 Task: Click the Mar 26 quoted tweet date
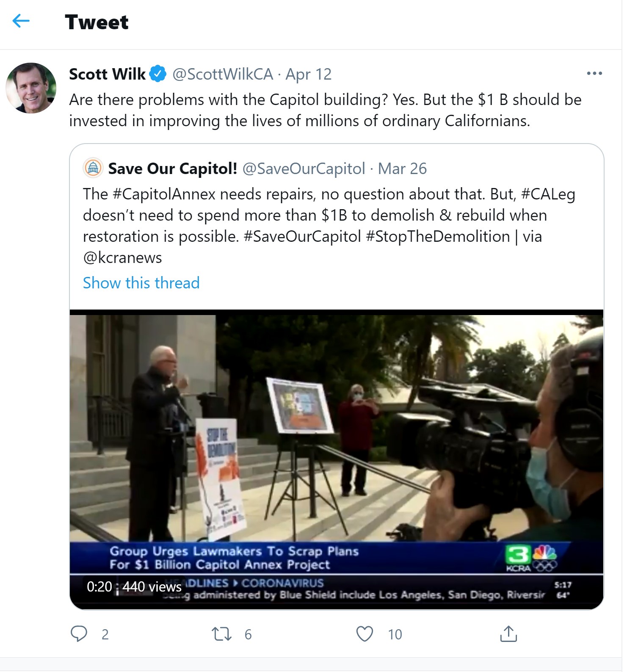tap(402, 169)
